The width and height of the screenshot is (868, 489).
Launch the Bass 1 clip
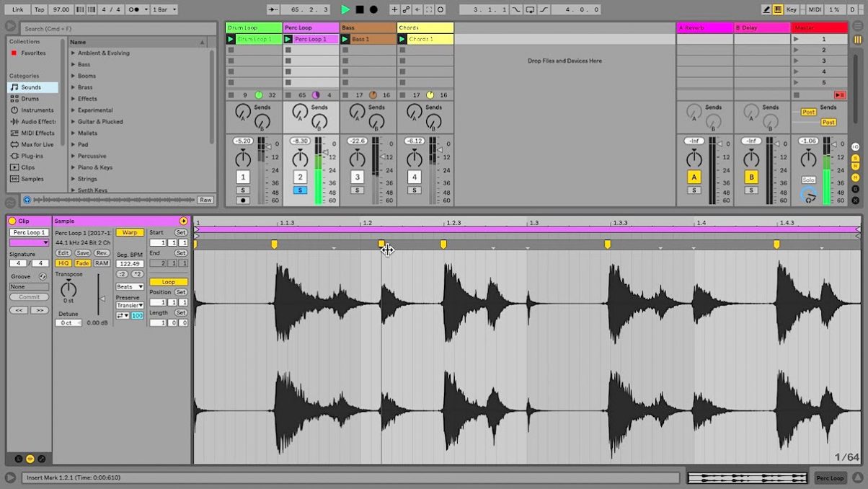coord(345,39)
